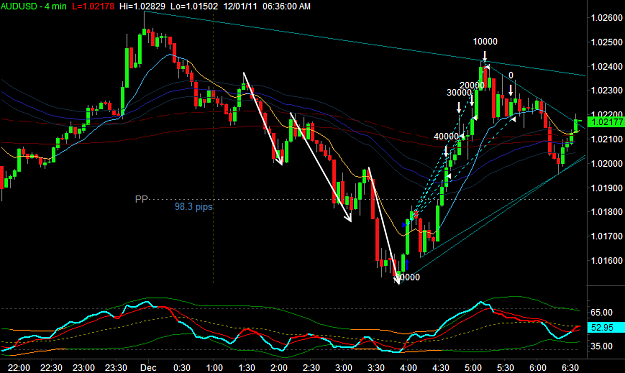The height and width of the screenshot is (373, 625).
Task: Click the 40000 position size label
Action: point(446,137)
